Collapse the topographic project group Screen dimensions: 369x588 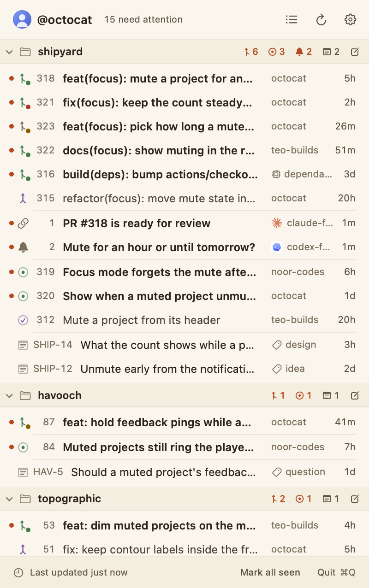click(9, 499)
